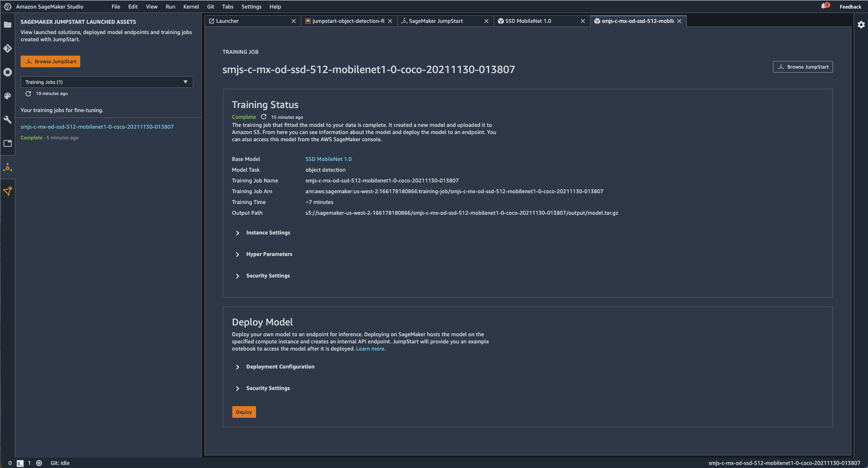Open the Git sidebar icon

point(8,48)
